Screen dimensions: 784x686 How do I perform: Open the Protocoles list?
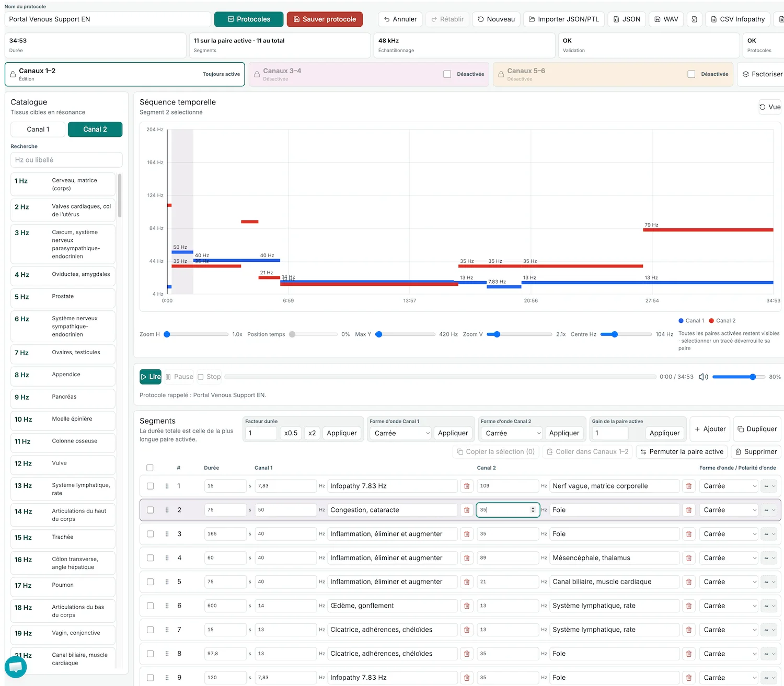point(249,19)
